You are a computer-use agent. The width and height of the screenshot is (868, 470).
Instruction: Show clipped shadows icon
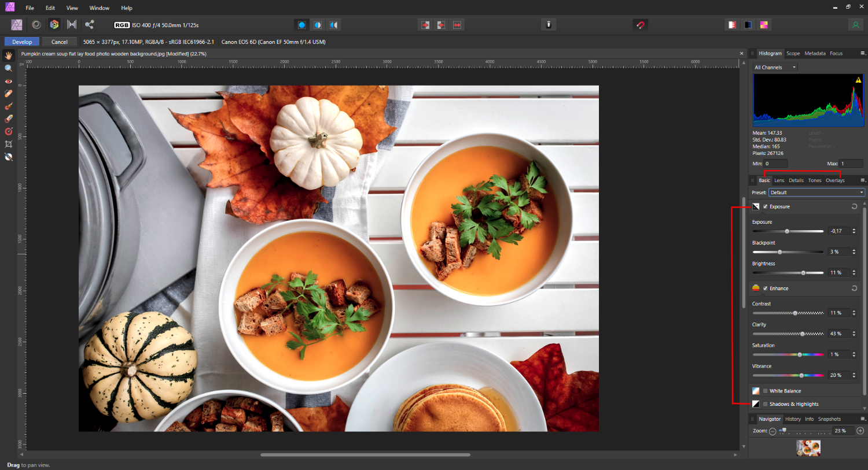click(x=748, y=25)
